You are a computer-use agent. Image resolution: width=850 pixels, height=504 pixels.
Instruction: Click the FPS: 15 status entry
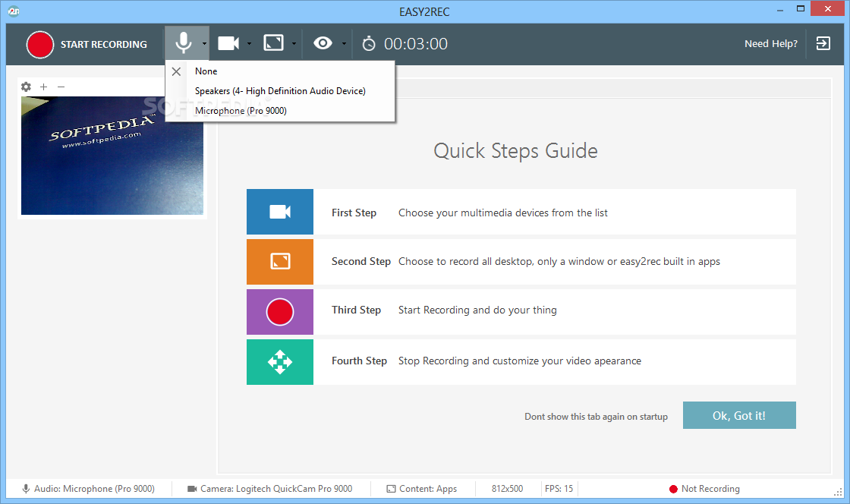coord(559,489)
